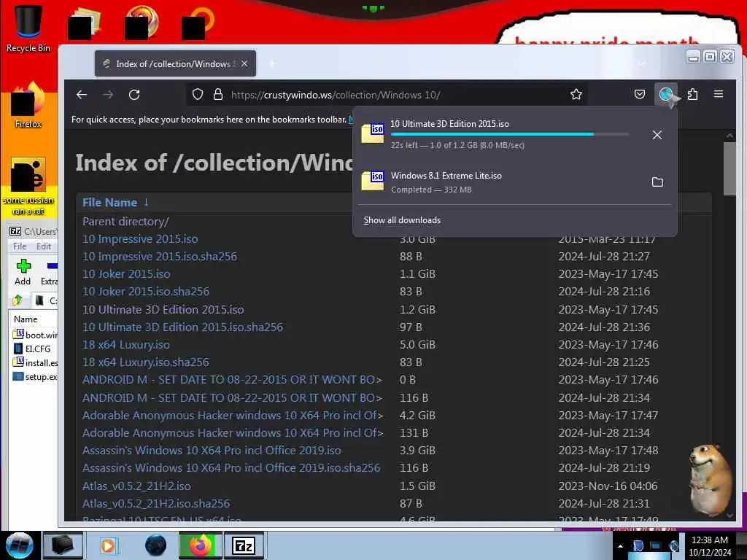747x560 pixels.
Task: Click the Firefox forward arrow button
Action: (108, 95)
